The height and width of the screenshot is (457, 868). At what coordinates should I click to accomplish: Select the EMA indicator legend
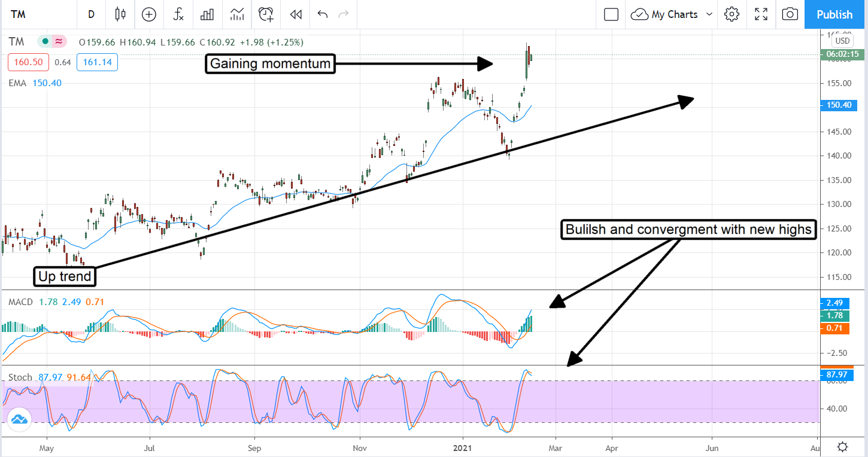coord(17,83)
